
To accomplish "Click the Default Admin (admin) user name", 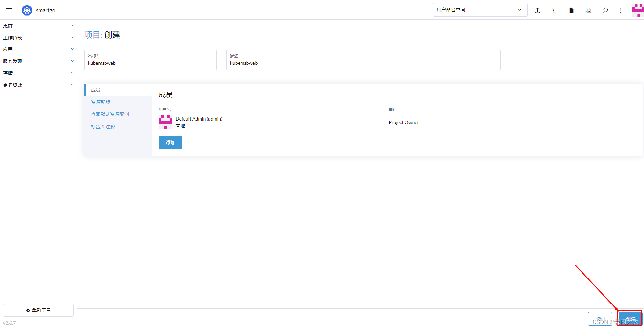I will [x=199, y=119].
